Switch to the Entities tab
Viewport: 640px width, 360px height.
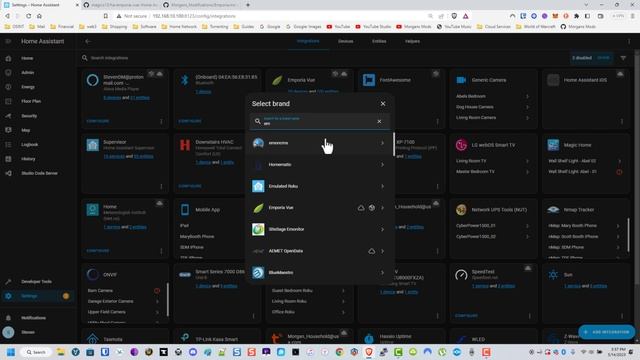click(379, 41)
